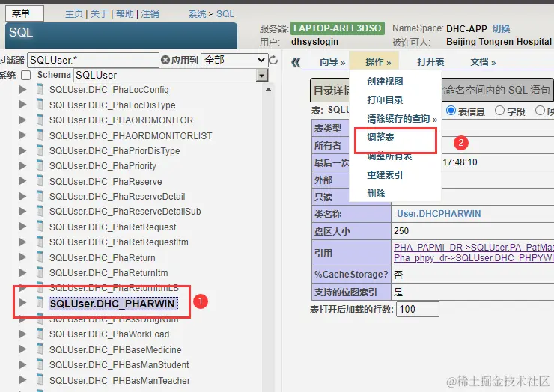Click table icon for SQLUser.DHC_PhaLocDisType
The height and width of the screenshot is (392, 554).
[40, 105]
